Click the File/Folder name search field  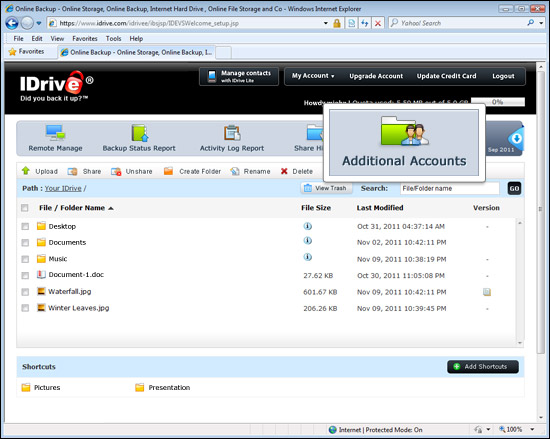coord(450,188)
